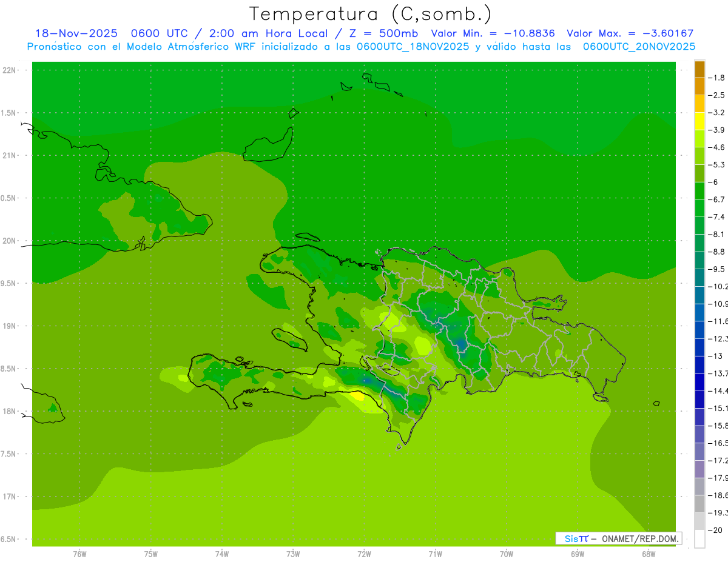Click the white swatch labeled -20

699,539
